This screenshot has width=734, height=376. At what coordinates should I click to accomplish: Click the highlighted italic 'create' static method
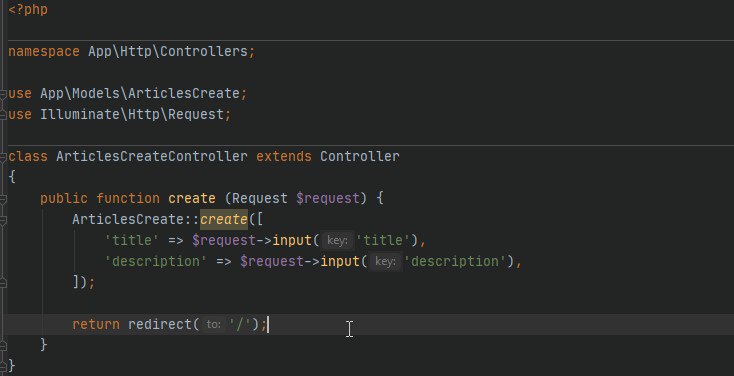tap(224, 220)
